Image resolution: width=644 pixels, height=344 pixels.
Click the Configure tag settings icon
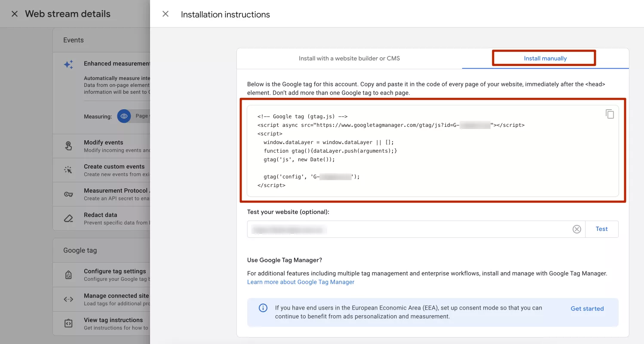click(x=68, y=275)
